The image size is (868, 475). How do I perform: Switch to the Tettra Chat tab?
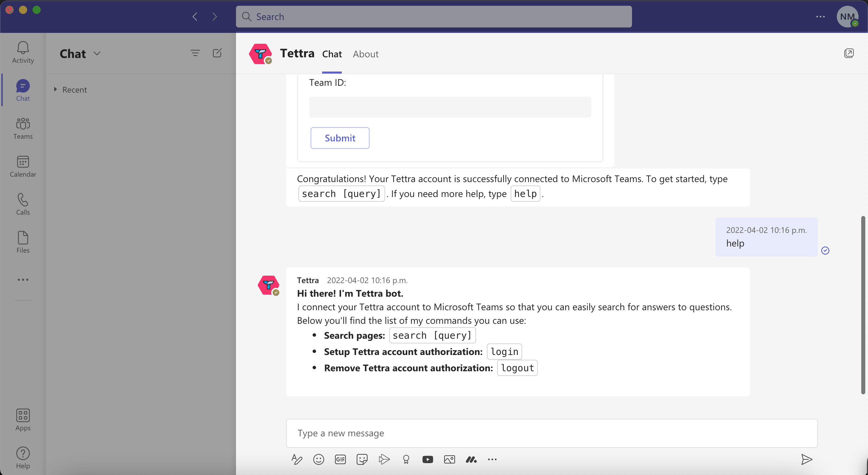(332, 54)
